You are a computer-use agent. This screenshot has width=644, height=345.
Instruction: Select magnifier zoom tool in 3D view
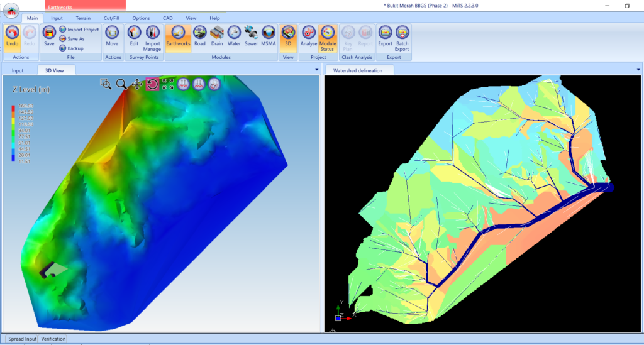coord(121,84)
